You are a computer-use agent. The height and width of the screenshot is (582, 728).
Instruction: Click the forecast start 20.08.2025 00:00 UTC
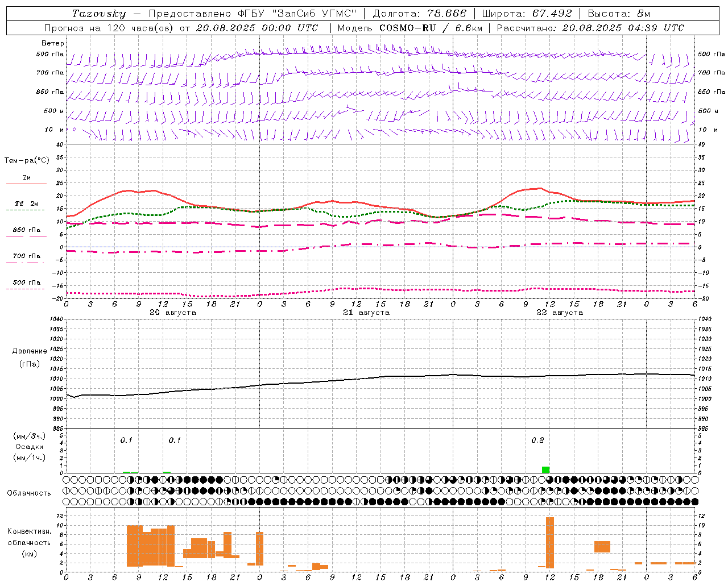(x=257, y=28)
